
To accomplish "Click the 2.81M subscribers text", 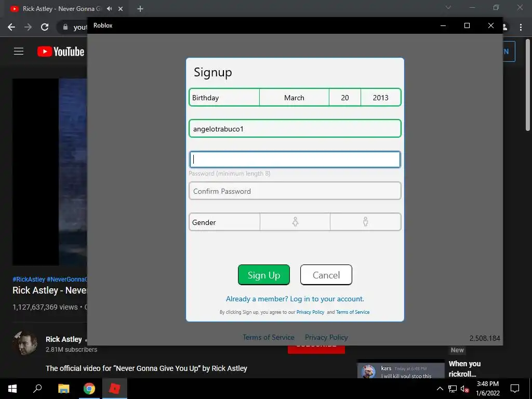I will pos(72,350).
